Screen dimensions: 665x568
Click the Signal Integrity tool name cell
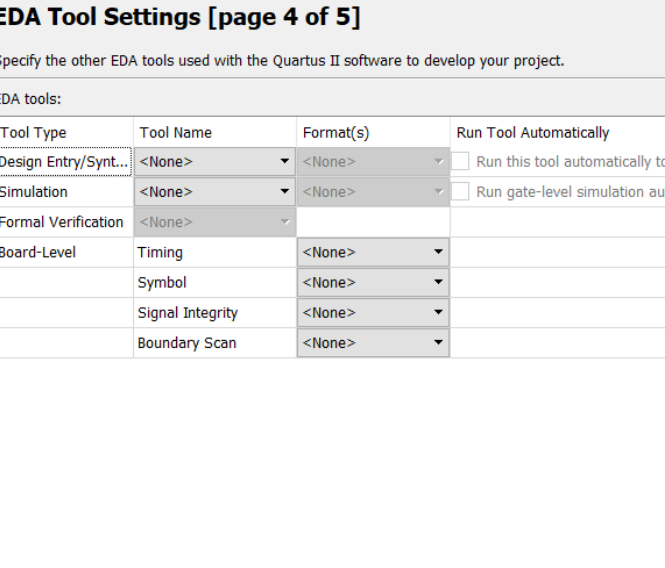(x=215, y=313)
